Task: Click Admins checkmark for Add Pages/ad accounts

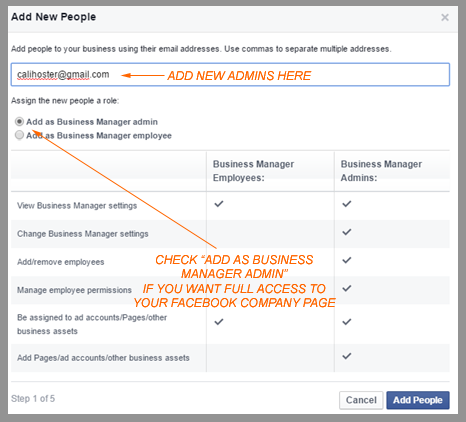Action: [347, 356]
